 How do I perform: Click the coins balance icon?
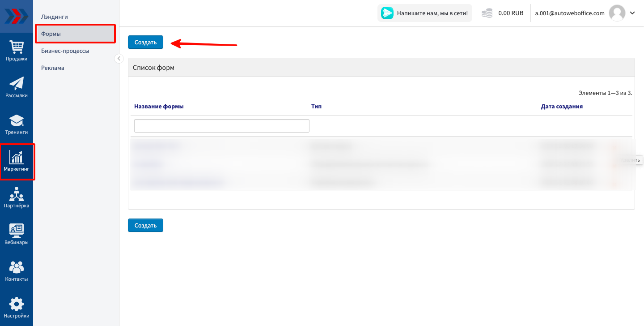487,13
